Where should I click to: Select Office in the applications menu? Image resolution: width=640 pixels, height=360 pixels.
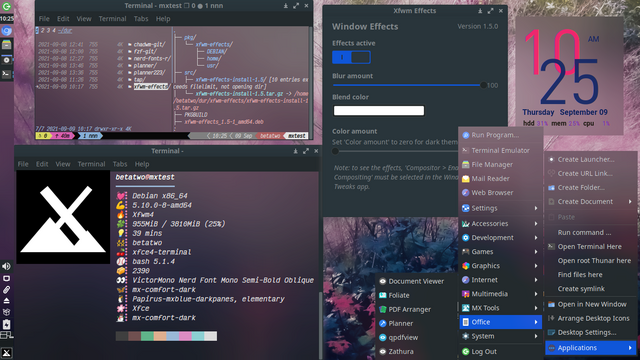(500, 322)
